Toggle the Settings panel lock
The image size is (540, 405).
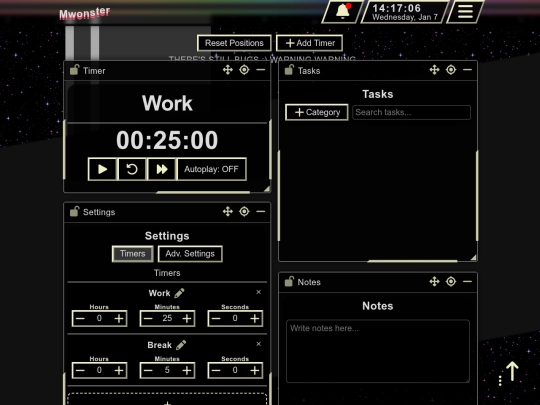74,211
